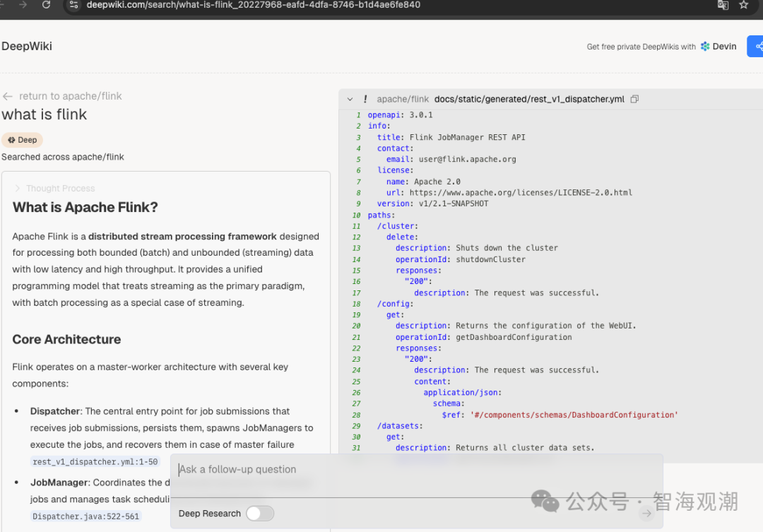
Task: Click the email user@flink.apache.org code line
Action: point(451,159)
